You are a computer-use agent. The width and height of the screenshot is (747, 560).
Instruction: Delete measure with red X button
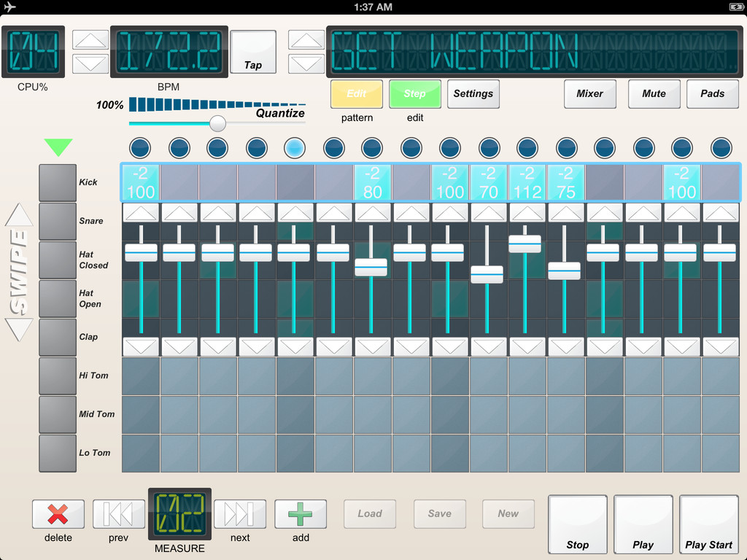(58, 514)
